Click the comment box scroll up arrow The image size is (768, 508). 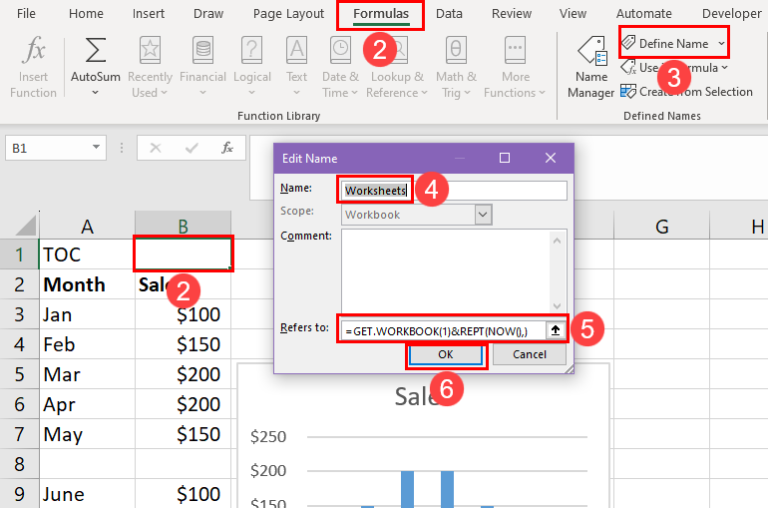pos(557,240)
